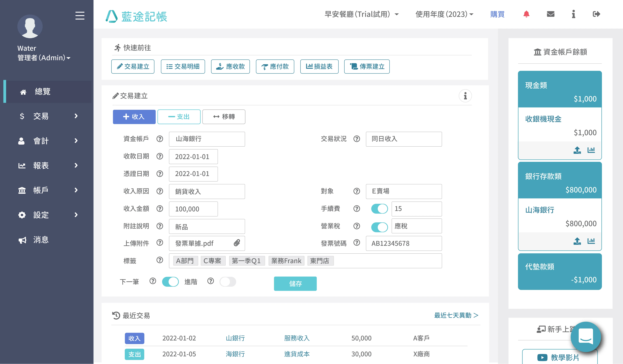Toggle the hamburger menu icon in sidebar
Image resolution: width=623 pixels, height=364 pixels.
click(80, 16)
